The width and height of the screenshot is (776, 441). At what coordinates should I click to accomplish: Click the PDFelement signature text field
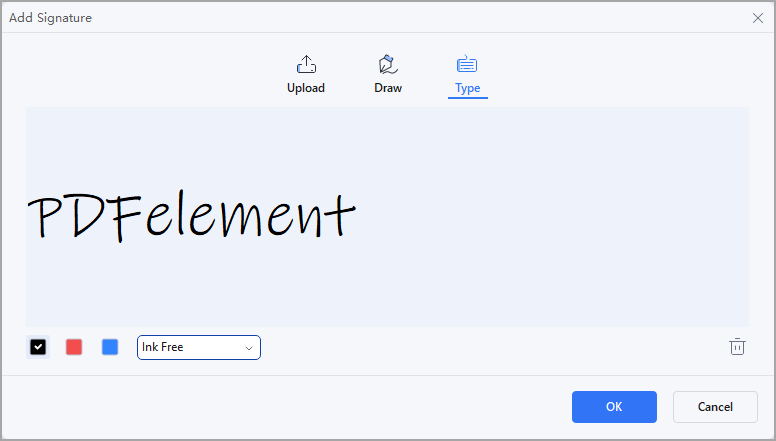point(388,217)
